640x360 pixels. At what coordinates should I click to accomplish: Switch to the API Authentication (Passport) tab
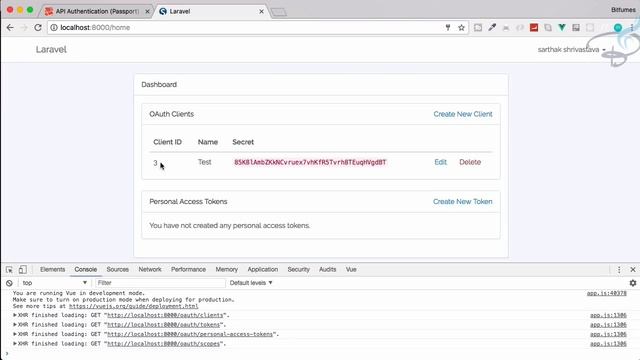[96, 11]
